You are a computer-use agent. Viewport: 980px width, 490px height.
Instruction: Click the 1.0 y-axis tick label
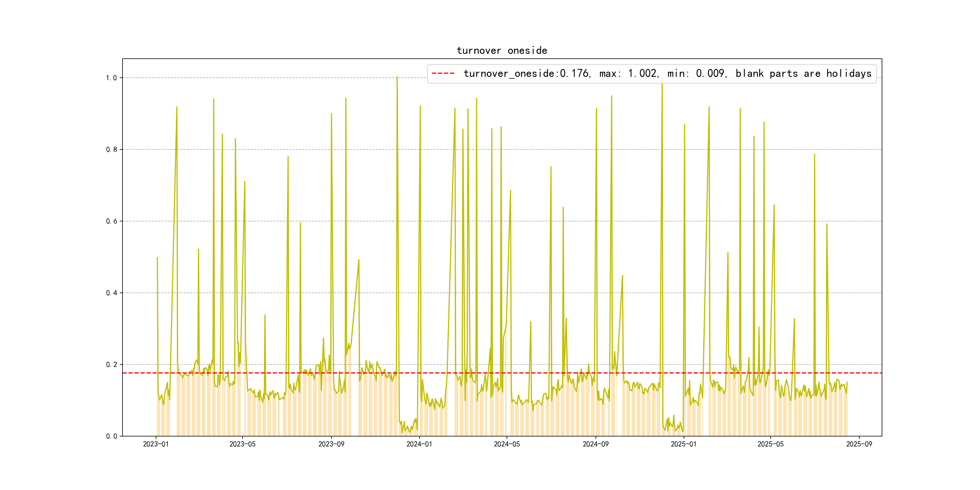tap(111, 78)
